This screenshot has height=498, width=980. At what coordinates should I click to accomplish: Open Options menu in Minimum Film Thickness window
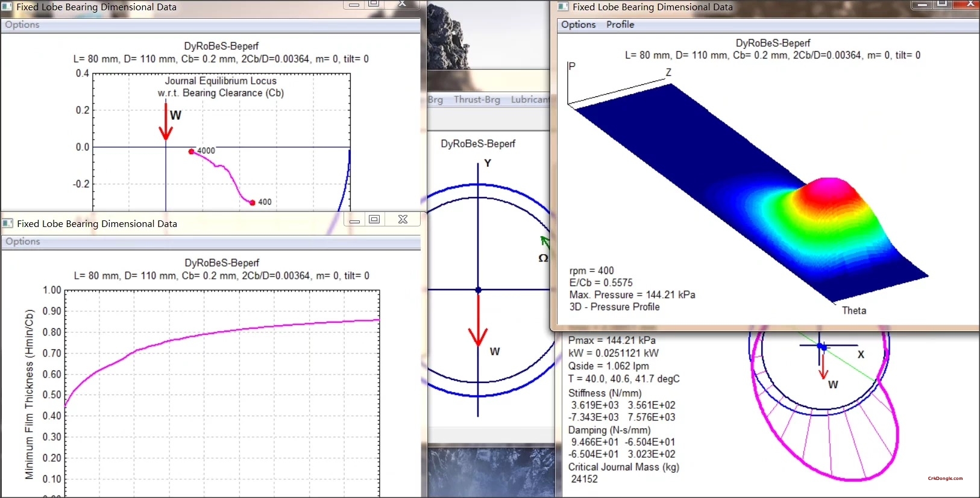pyautogui.click(x=23, y=241)
